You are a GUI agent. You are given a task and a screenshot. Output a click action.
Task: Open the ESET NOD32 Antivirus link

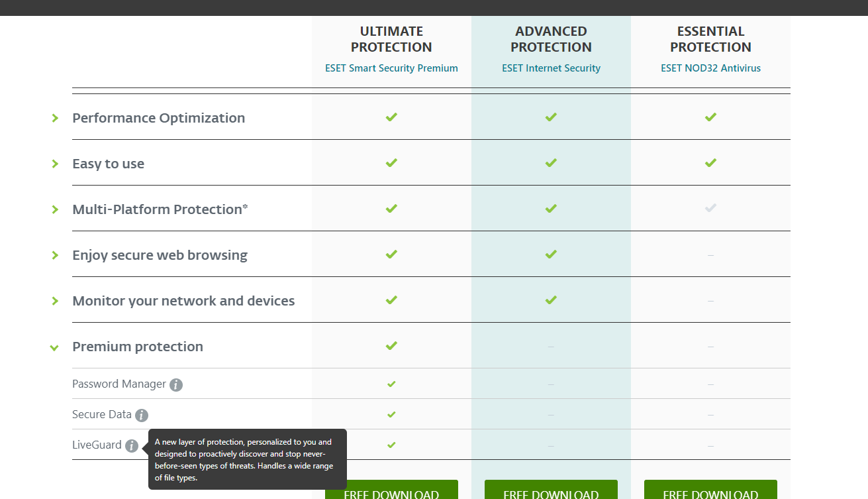point(710,68)
